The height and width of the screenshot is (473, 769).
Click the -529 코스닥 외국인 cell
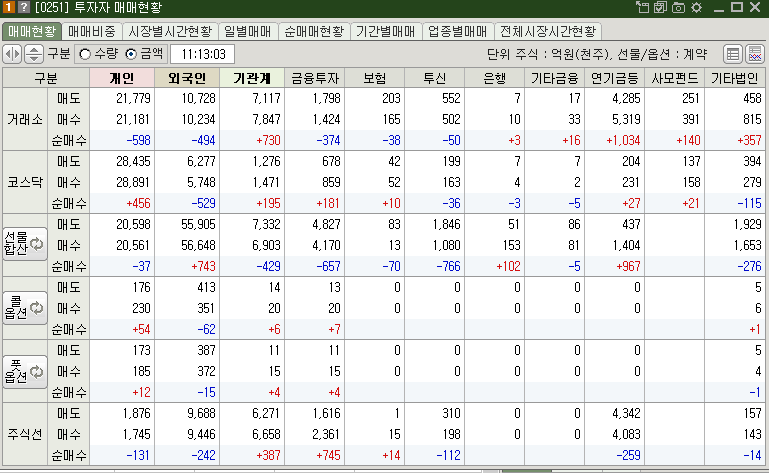coord(187,203)
